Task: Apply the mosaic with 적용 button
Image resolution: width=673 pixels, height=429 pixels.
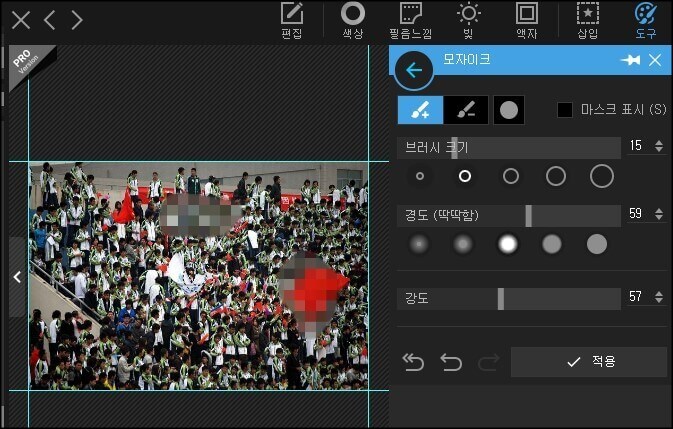Action: point(589,362)
